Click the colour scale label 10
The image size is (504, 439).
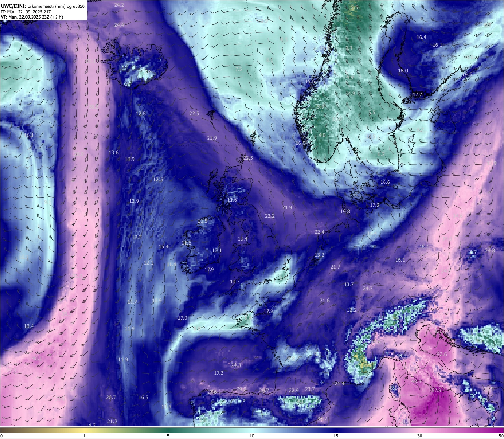(x=252, y=436)
